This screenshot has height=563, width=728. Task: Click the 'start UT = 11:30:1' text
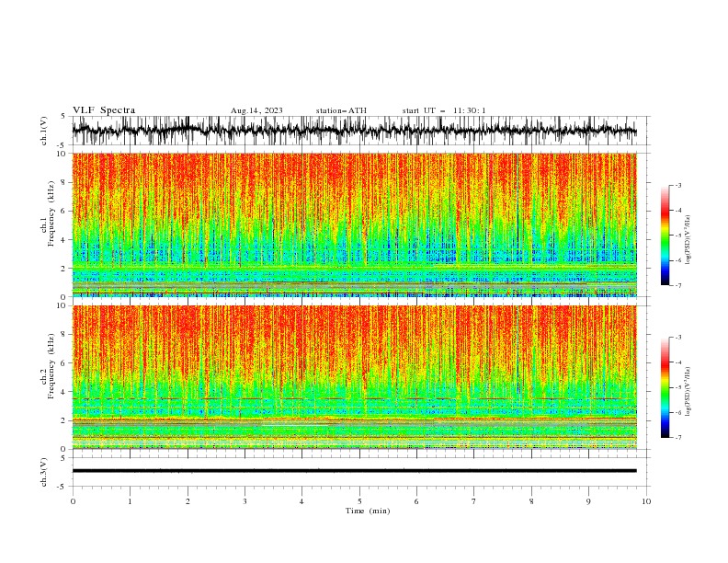pyautogui.click(x=444, y=110)
